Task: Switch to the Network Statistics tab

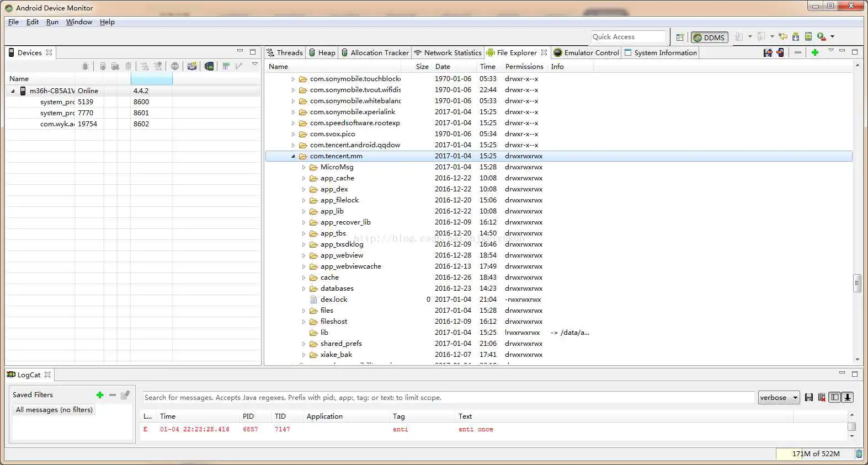Action: coord(448,53)
